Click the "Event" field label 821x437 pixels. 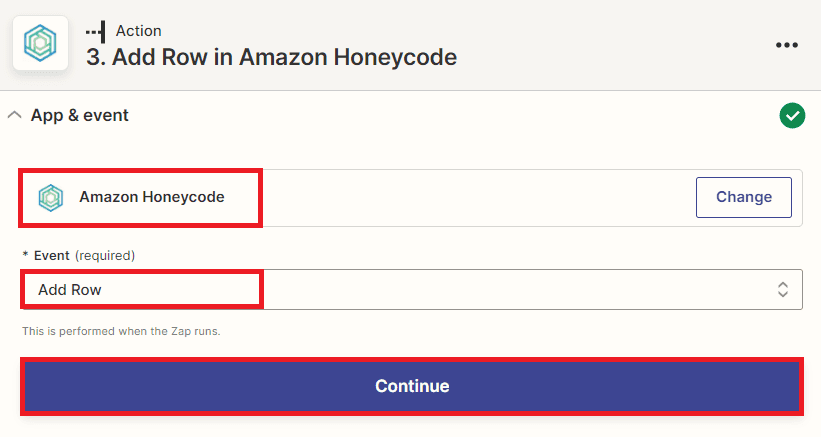click(52, 255)
